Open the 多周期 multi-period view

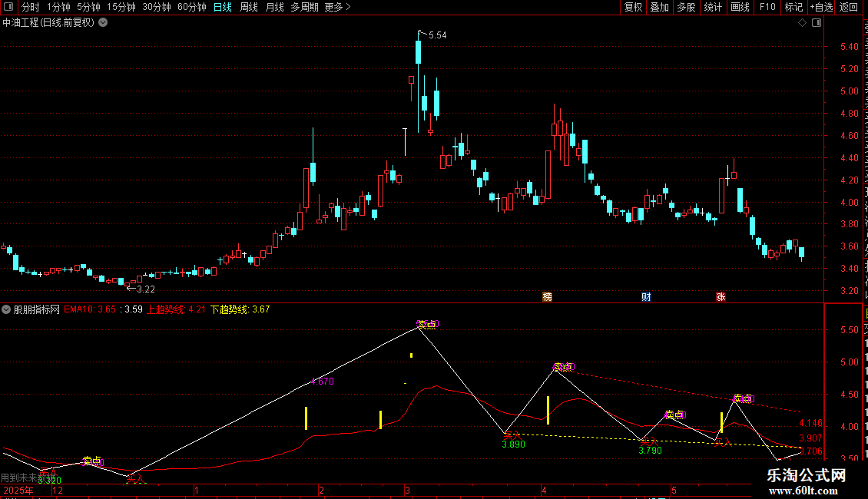[x=304, y=7]
